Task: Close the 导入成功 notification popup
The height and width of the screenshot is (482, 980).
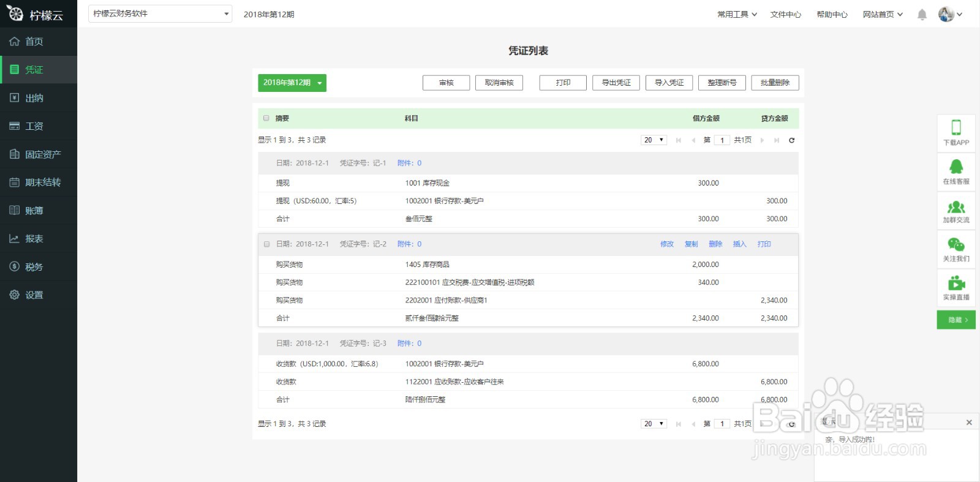Action: click(x=969, y=422)
